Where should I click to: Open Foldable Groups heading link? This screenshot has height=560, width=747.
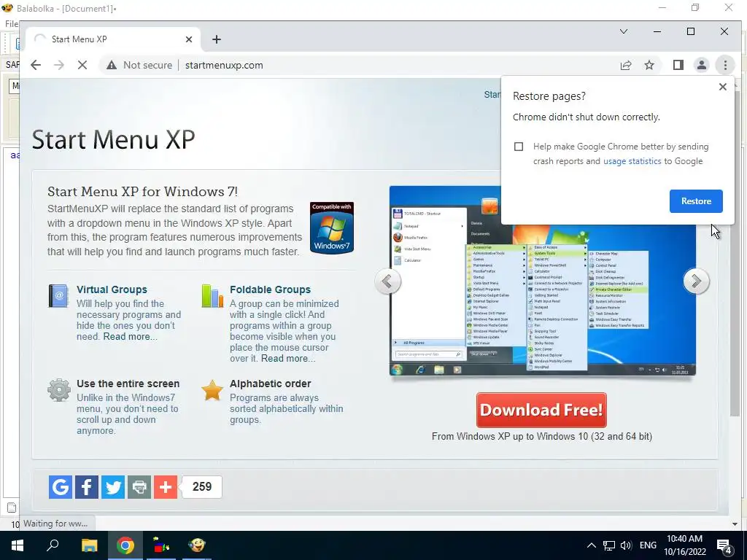coord(270,289)
